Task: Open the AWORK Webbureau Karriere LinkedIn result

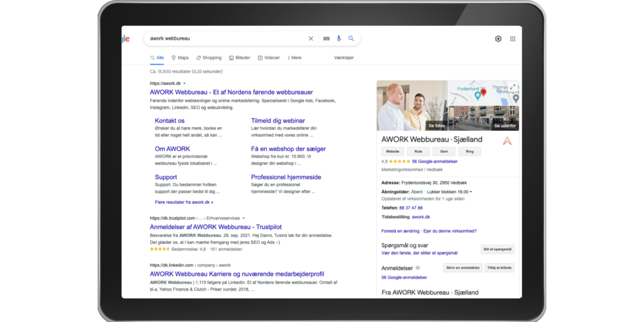Action: 237,274
